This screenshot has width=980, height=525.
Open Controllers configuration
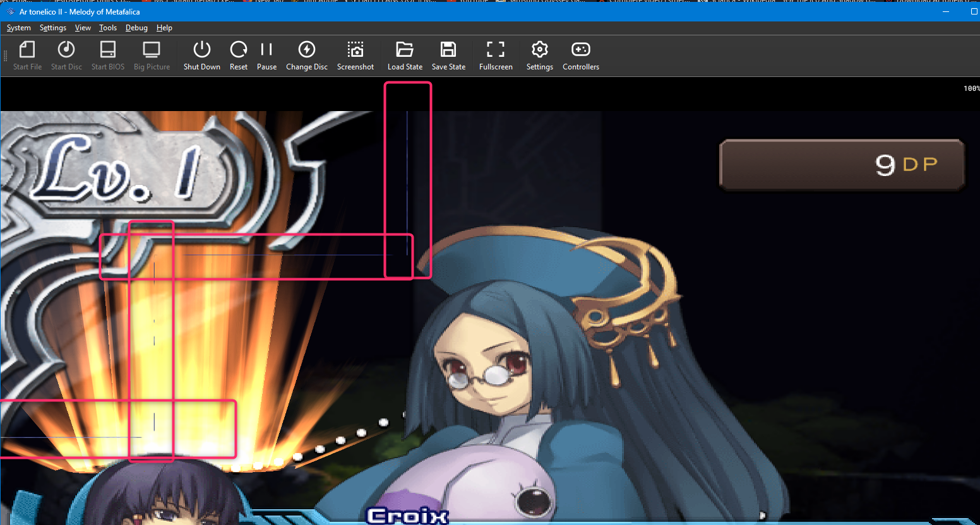[581, 56]
